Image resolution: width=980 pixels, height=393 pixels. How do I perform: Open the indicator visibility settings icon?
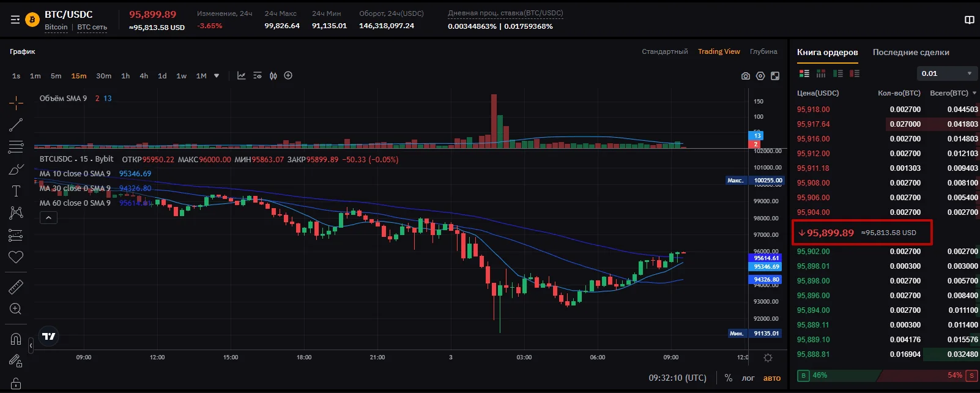pos(258,76)
